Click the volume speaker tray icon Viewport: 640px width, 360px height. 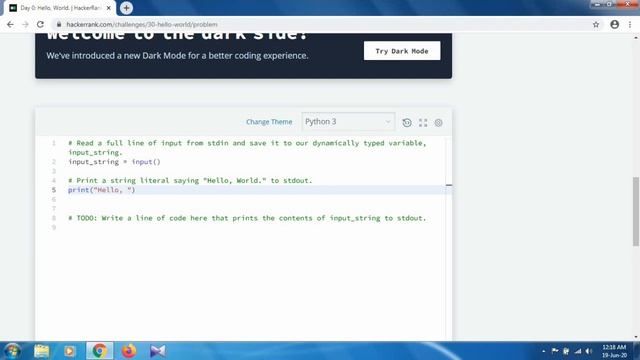coord(589,351)
